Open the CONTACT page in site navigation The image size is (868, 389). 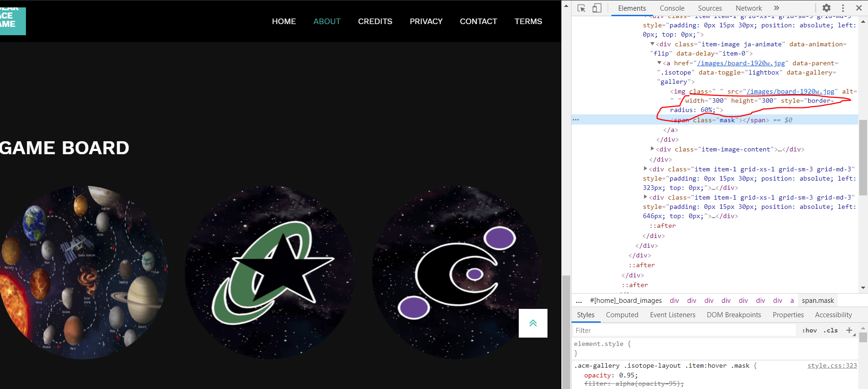click(478, 21)
